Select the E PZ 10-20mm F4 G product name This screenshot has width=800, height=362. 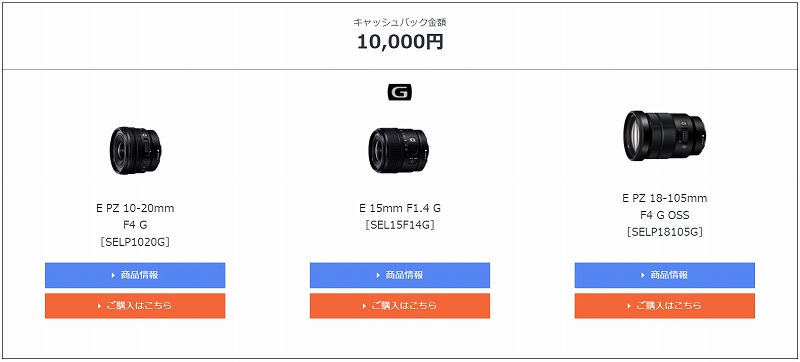pyautogui.click(x=135, y=217)
